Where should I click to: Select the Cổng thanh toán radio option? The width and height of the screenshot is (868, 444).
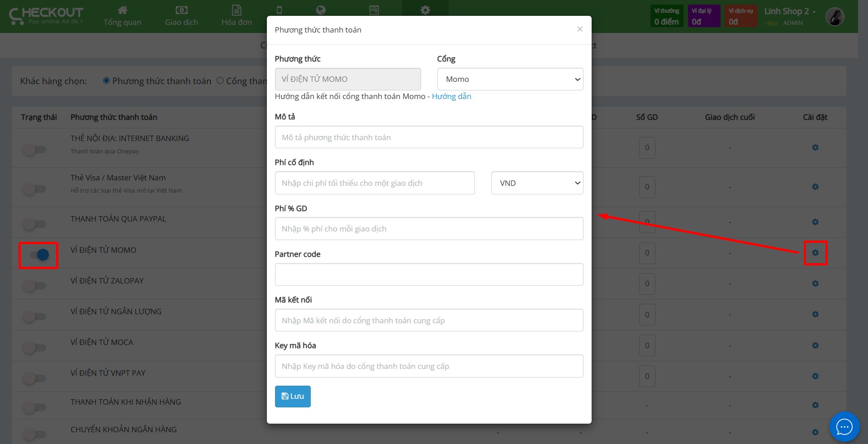(220, 80)
